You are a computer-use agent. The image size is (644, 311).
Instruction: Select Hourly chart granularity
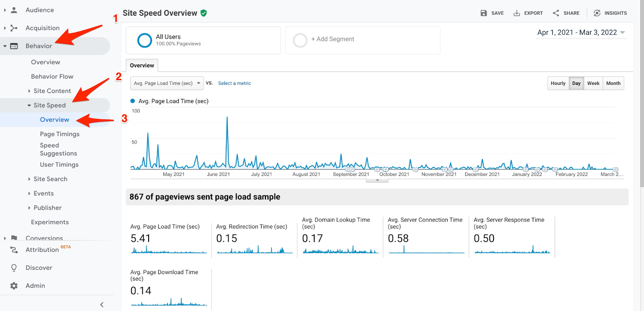click(x=558, y=83)
